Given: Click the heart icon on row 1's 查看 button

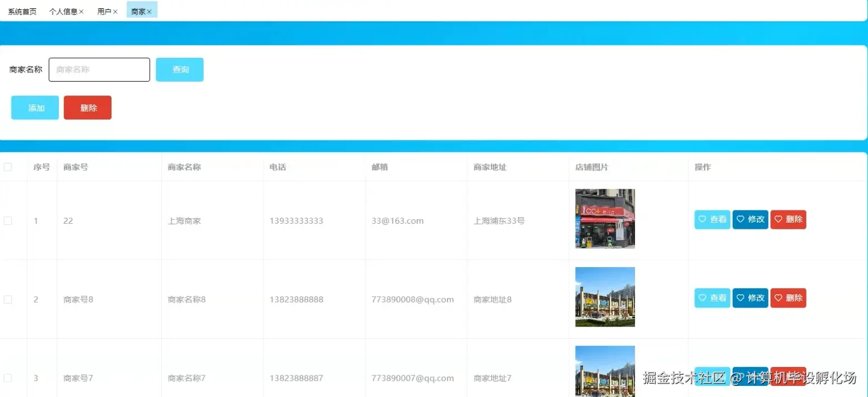Looking at the screenshot, I should 703,219.
